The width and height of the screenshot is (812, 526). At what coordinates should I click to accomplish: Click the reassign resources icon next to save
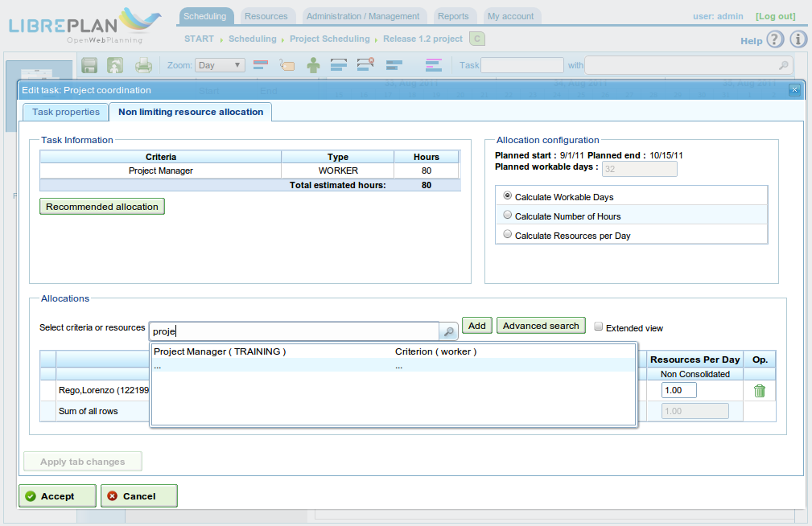115,65
